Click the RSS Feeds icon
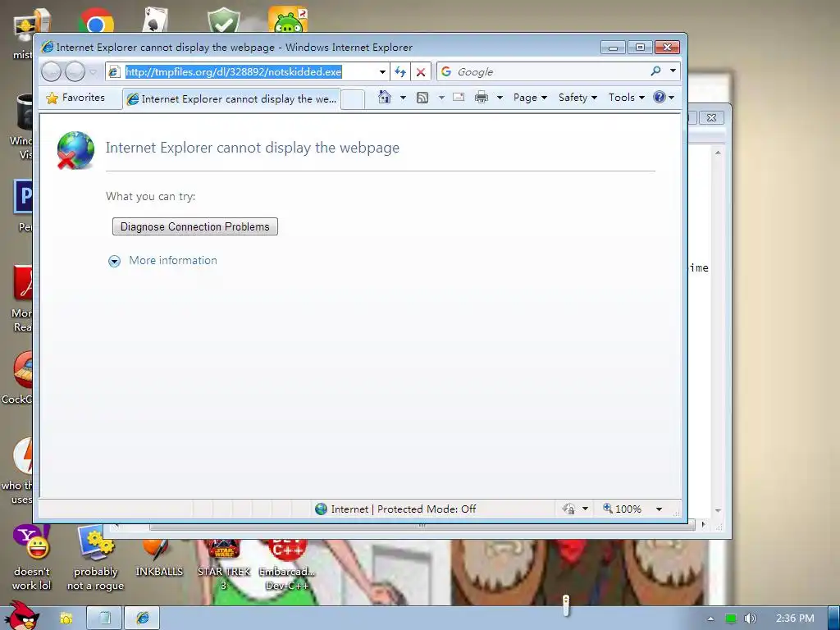This screenshot has height=630, width=840. point(422,98)
